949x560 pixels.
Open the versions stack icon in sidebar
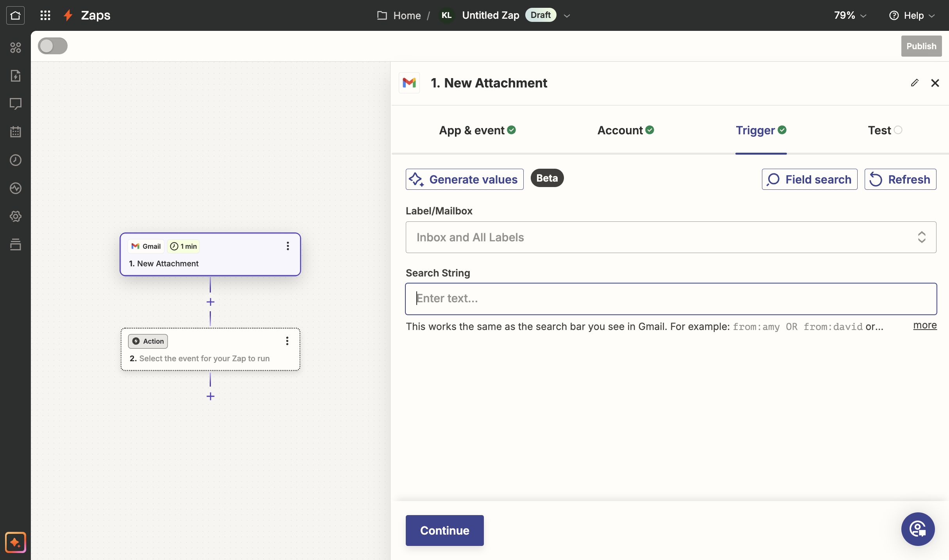15,244
